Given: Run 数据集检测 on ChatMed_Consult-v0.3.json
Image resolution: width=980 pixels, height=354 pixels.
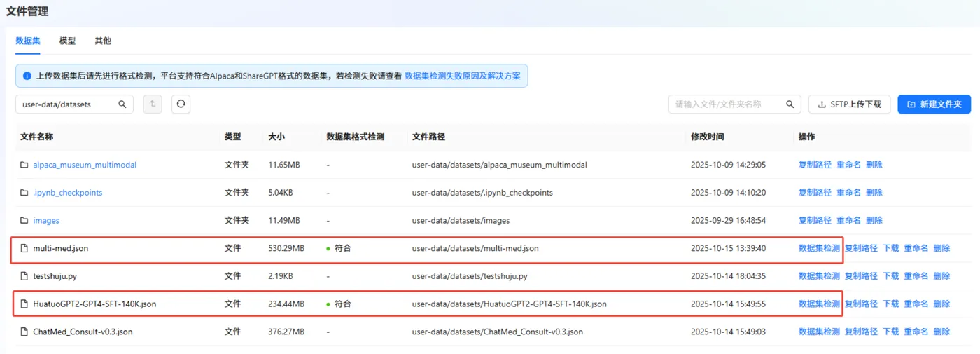Looking at the screenshot, I should click(819, 332).
